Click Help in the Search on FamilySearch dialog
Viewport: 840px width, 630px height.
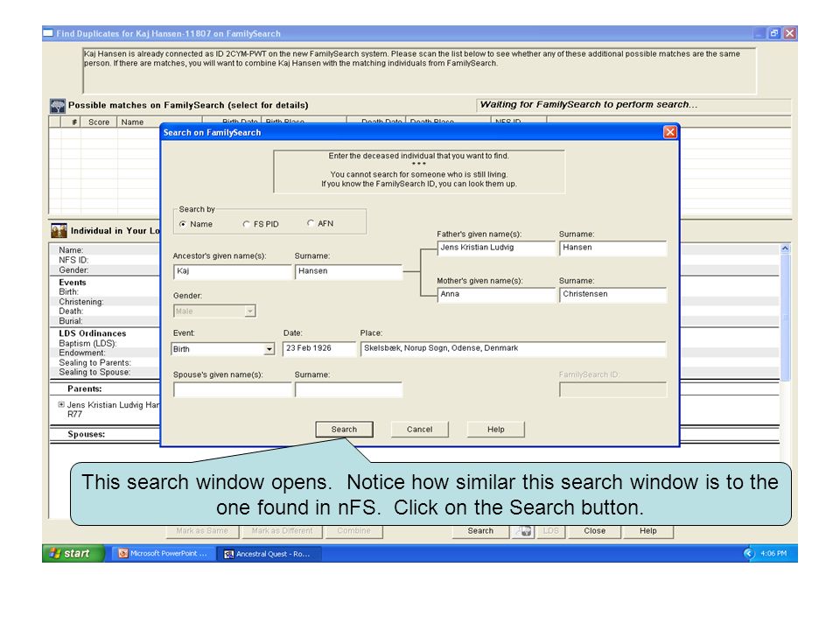495,430
